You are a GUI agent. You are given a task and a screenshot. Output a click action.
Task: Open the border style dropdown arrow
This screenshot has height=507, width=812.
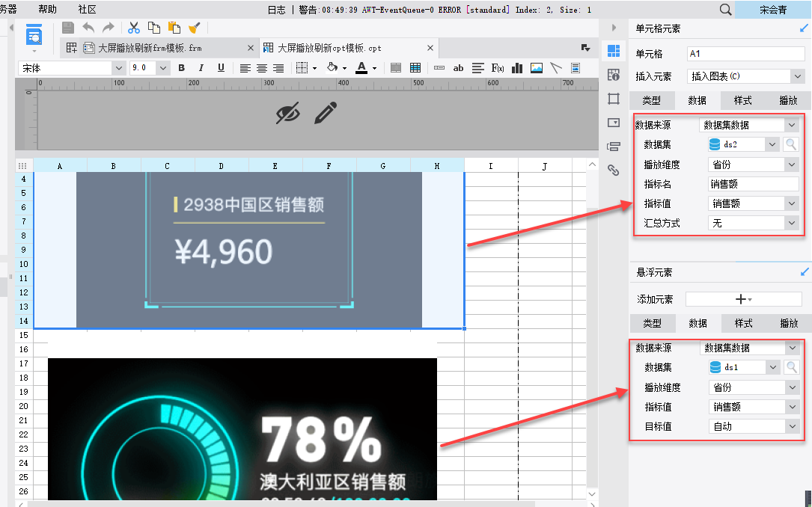[x=315, y=68]
